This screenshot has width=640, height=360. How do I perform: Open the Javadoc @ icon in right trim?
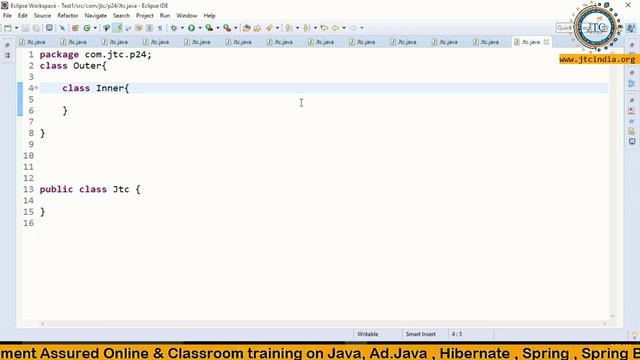click(632, 121)
